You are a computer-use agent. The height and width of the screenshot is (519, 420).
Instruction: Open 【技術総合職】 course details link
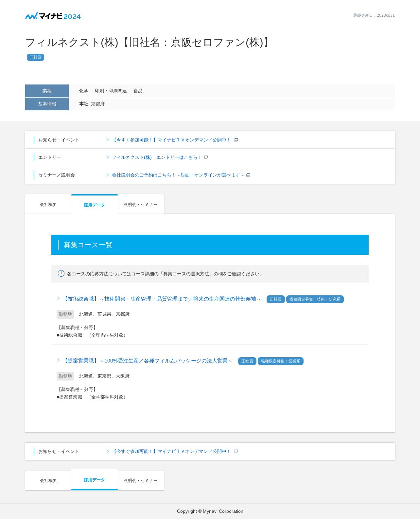pos(162,299)
